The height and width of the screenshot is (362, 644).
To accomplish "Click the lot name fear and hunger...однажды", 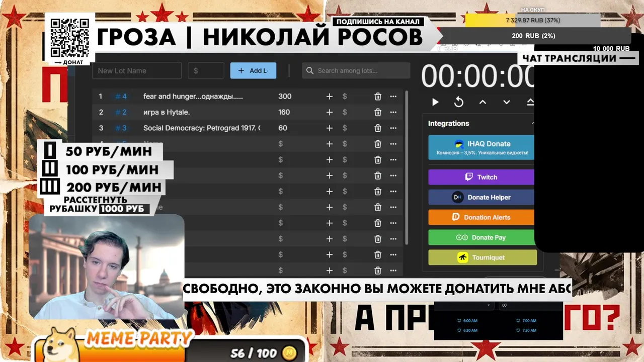I will click(193, 97).
